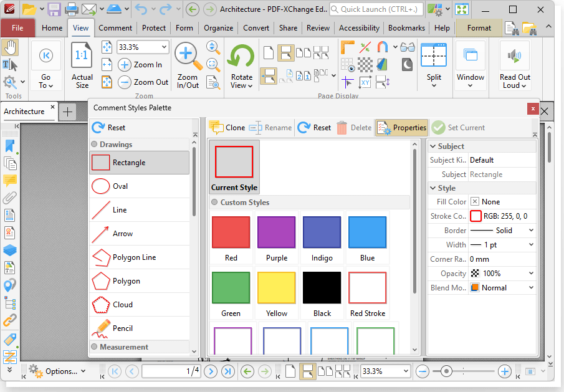Switch to the Home ribbon tab
564x392 pixels.
pyautogui.click(x=52, y=28)
